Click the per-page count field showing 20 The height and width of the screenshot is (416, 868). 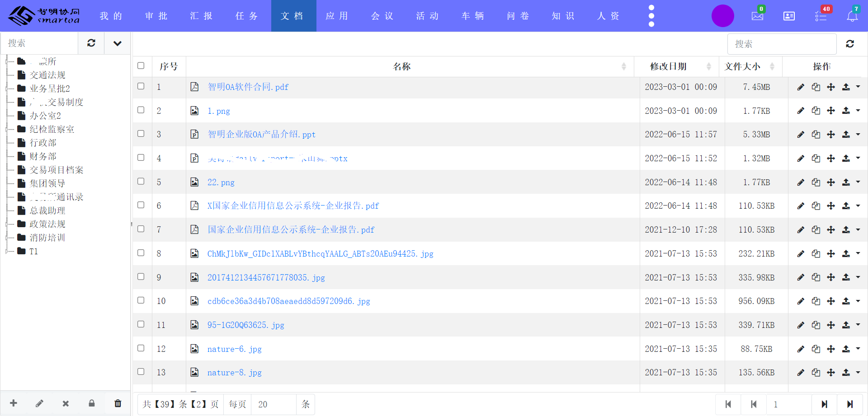(274, 404)
